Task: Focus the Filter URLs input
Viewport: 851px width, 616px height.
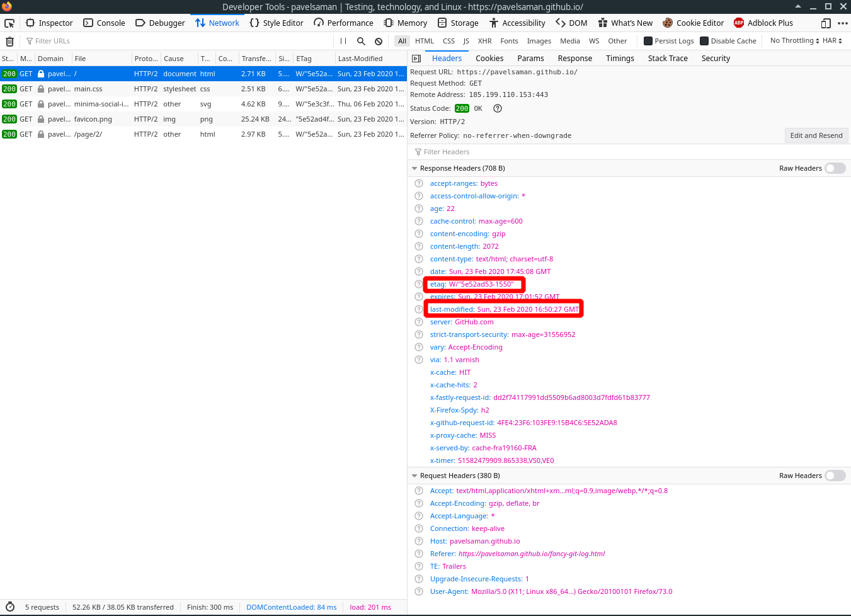Action: tap(178, 41)
